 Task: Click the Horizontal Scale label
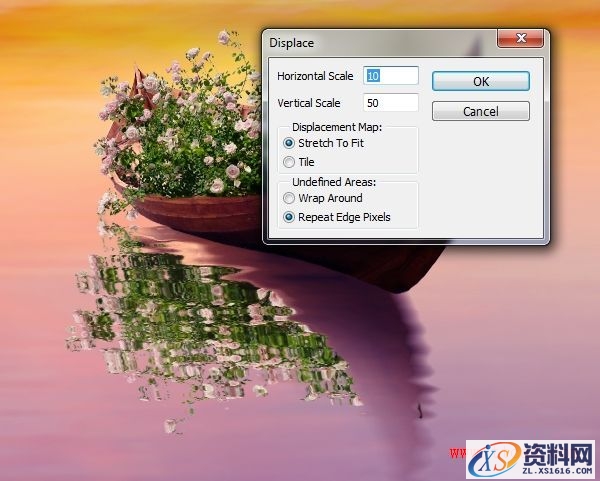click(x=315, y=77)
